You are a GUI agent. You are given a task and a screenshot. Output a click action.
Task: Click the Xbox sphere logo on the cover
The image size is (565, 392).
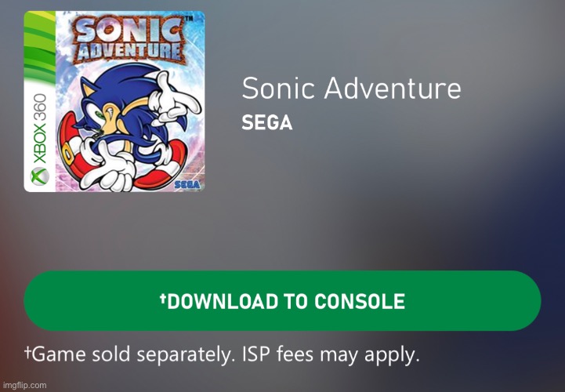point(40,176)
